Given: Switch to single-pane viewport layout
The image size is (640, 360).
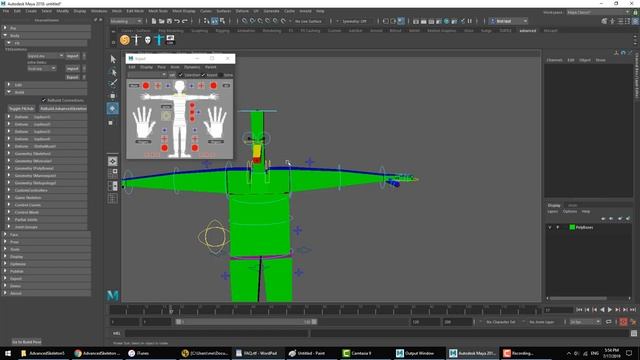Looking at the screenshot, I should (113, 161).
